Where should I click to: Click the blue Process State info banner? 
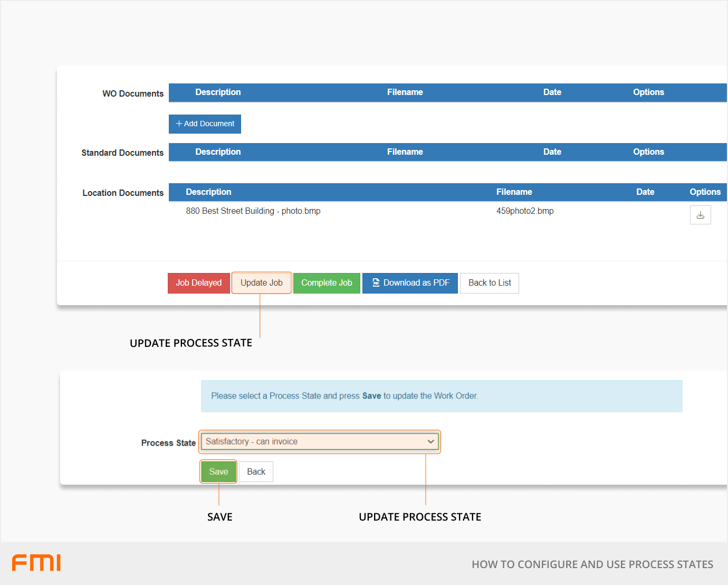click(441, 396)
